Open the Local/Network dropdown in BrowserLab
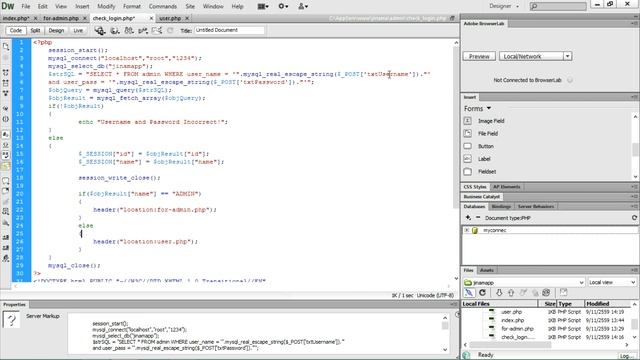Viewport: 640px width, 360px height. [x=535, y=56]
